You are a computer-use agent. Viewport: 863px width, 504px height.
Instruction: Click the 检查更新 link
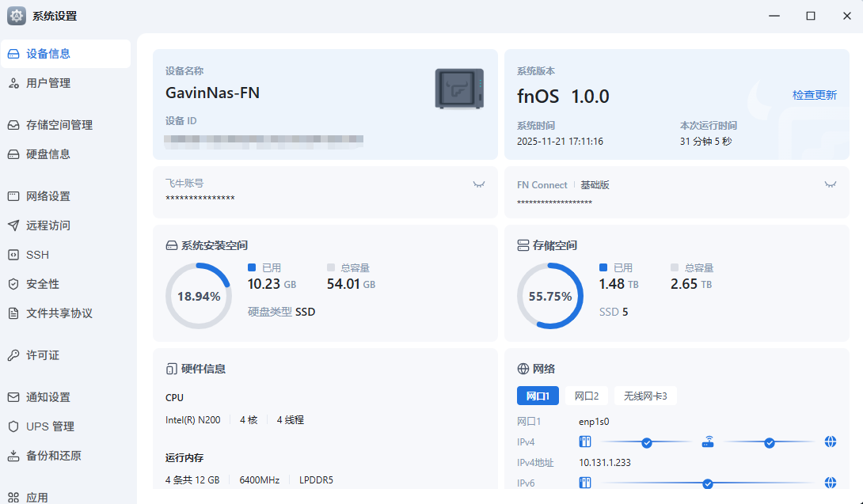point(815,95)
